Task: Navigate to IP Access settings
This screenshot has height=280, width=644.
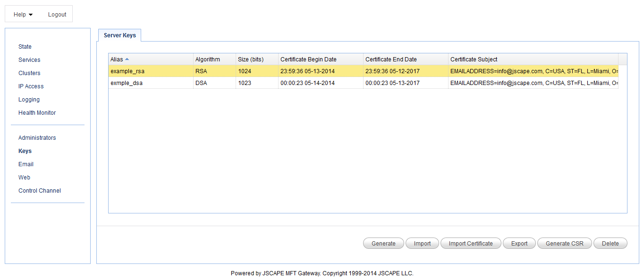Action: pyautogui.click(x=31, y=86)
